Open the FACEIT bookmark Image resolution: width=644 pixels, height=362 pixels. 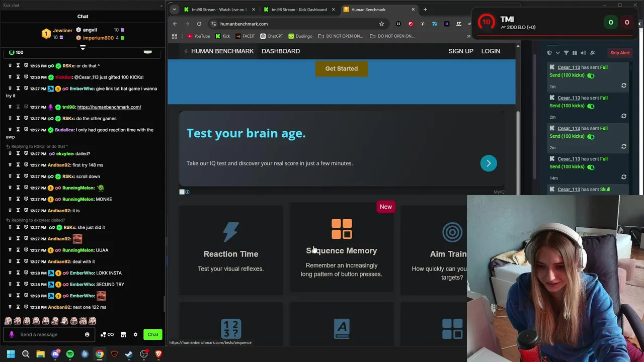click(245, 36)
